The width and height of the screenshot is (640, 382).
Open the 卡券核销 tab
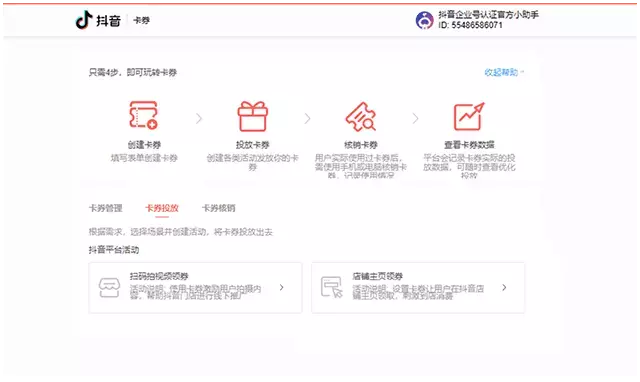coord(218,208)
